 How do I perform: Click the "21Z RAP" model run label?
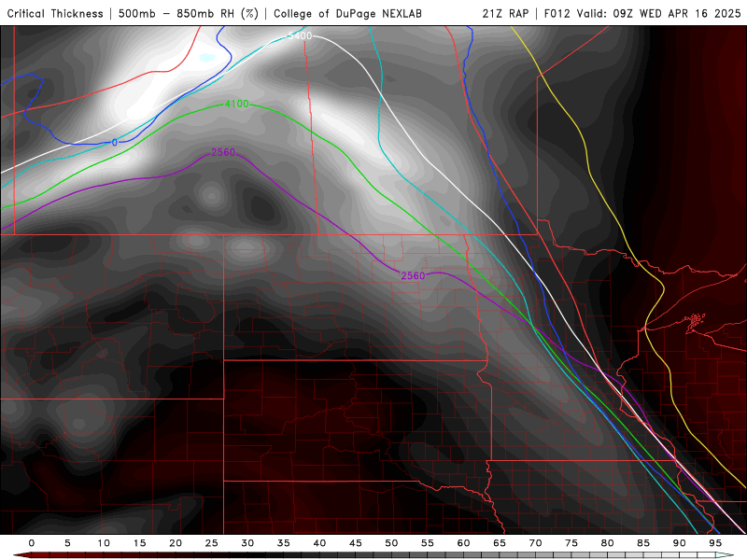(x=505, y=13)
